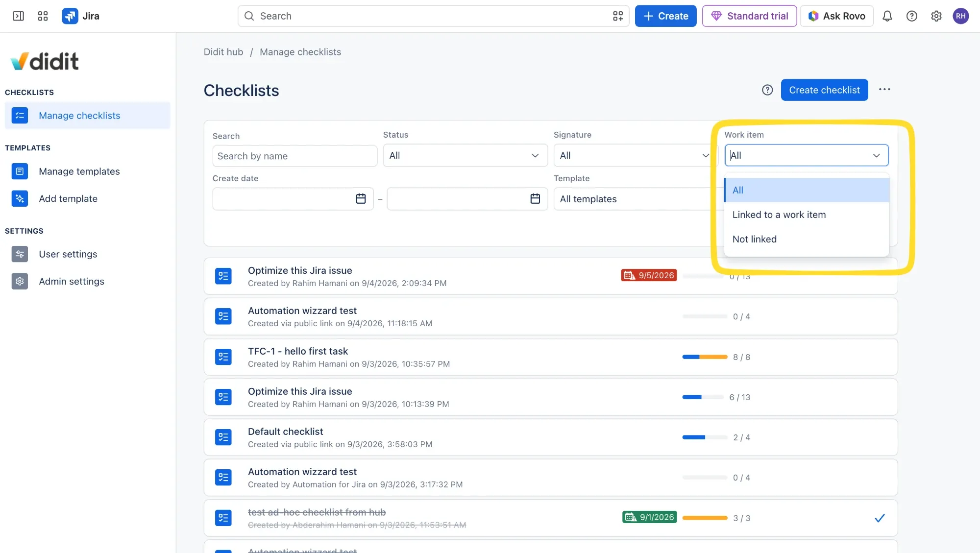Click the checkmark on test ad-hoc checklist row
The height and width of the screenshot is (553, 980).
click(880, 518)
